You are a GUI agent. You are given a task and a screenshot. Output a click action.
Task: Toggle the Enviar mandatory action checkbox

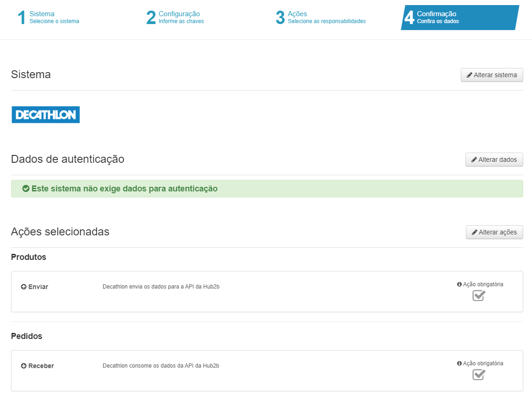pyautogui.click(x=479, y=296)
